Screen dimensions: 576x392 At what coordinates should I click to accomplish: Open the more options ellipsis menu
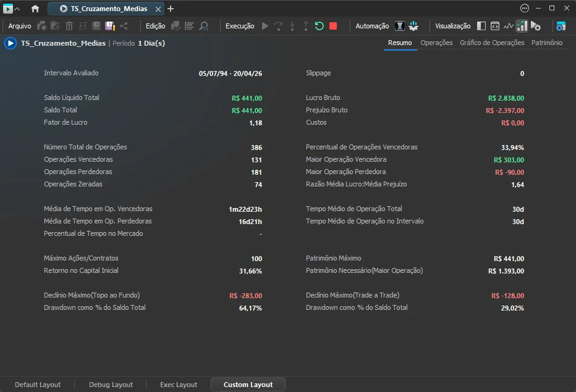click(x=525, y=8)
